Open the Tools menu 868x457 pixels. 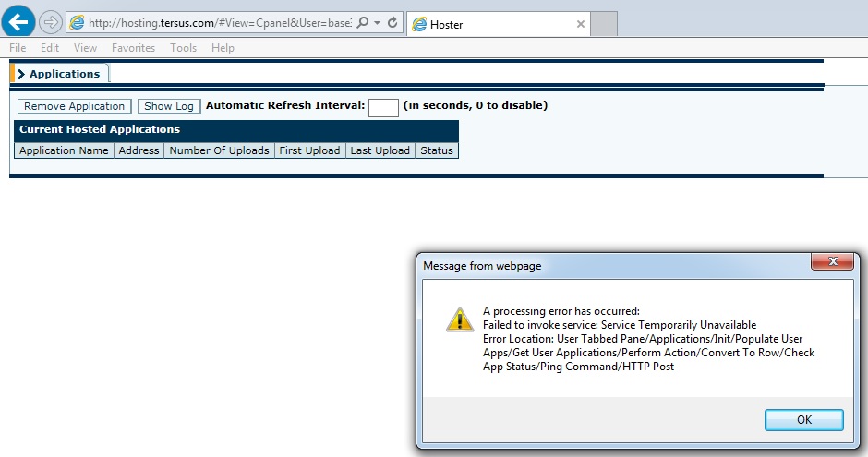point(183,48)
